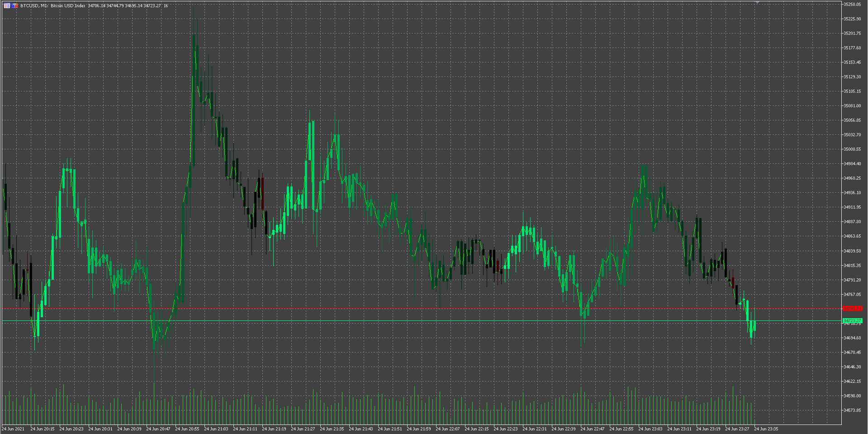Click the 24 Jun 23:35 timestamp label
The width and height of the screenshot is (868, 434).
(767, 428)
